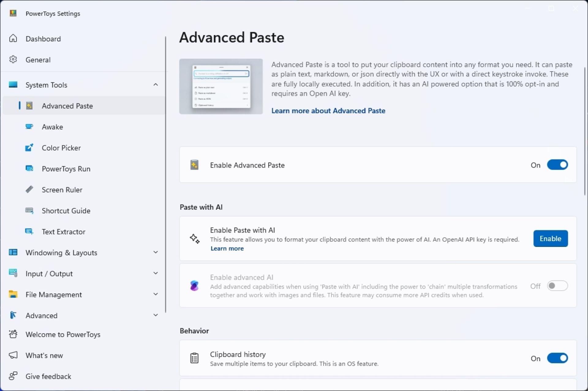Switch off Clipboard history toggle
The image size is (588, 391).
[x=557, y=358]
